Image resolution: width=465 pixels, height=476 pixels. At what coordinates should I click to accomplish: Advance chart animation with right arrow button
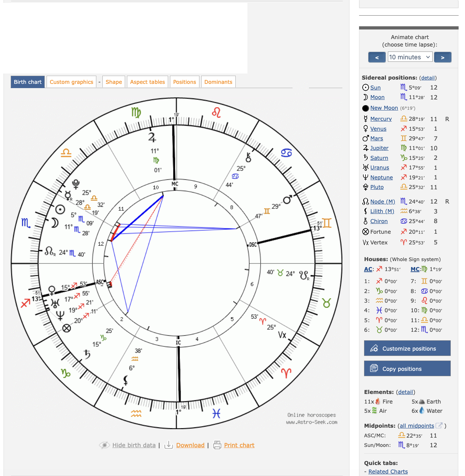443,57
